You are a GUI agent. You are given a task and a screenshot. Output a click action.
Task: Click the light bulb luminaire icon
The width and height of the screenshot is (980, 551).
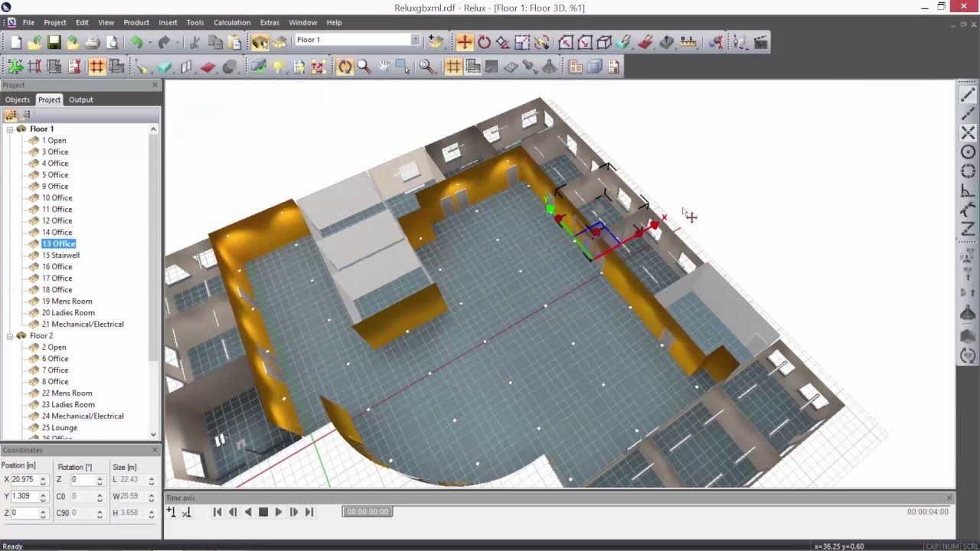point(278,67)
